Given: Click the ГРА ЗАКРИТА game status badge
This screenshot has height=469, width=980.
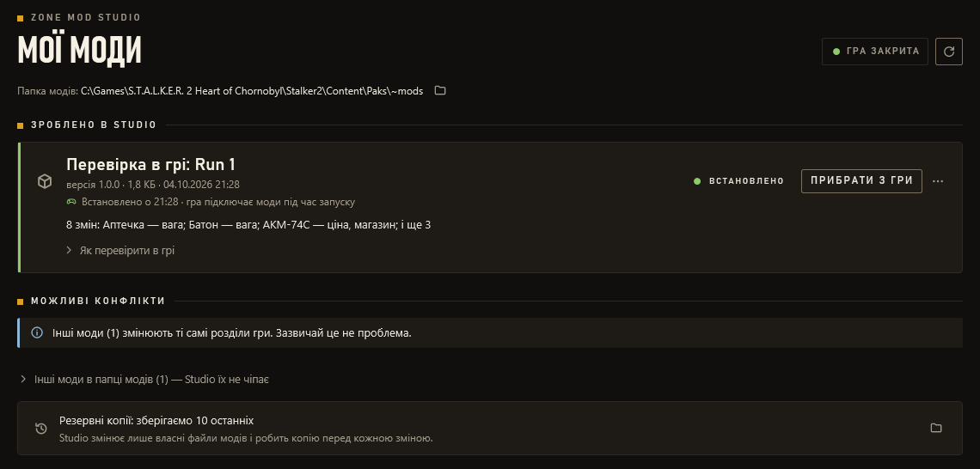Looking at the screenshot, I should (x=875, y=52).
